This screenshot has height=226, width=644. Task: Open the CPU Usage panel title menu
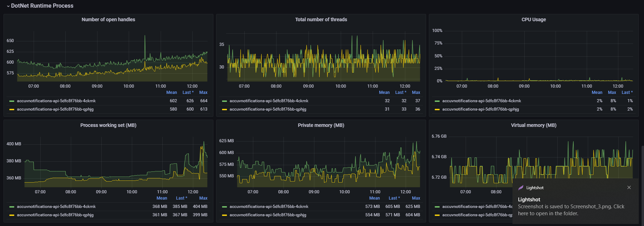point(533,19)
